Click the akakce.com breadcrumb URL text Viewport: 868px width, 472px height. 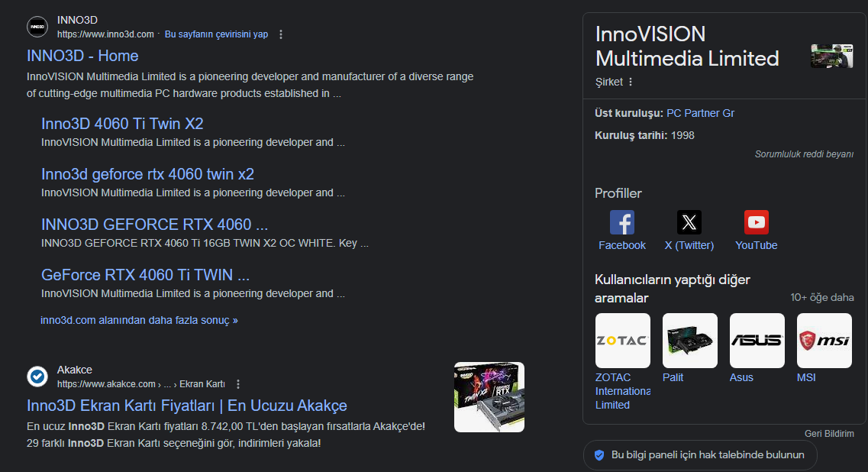pyautogui.click(x=141, y=384)
